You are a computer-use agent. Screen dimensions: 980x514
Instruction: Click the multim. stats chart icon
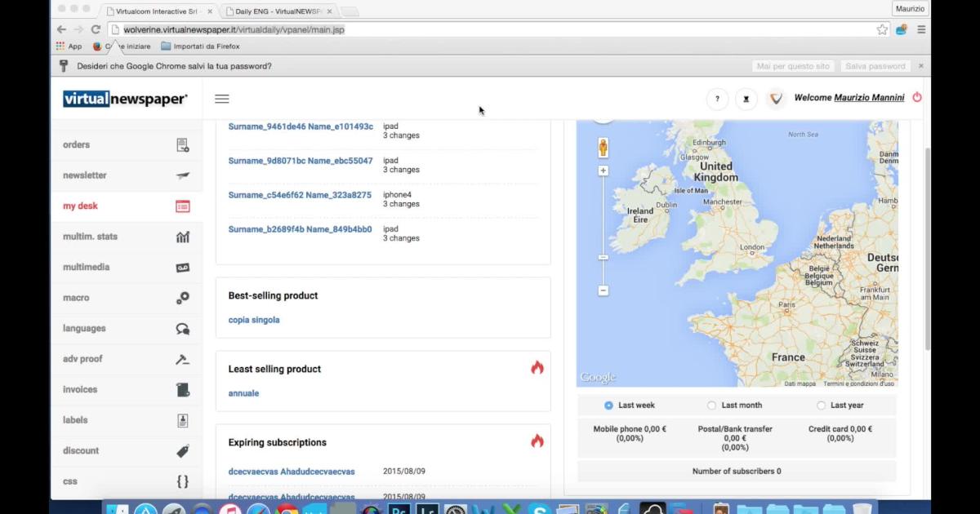coord(182,237)
